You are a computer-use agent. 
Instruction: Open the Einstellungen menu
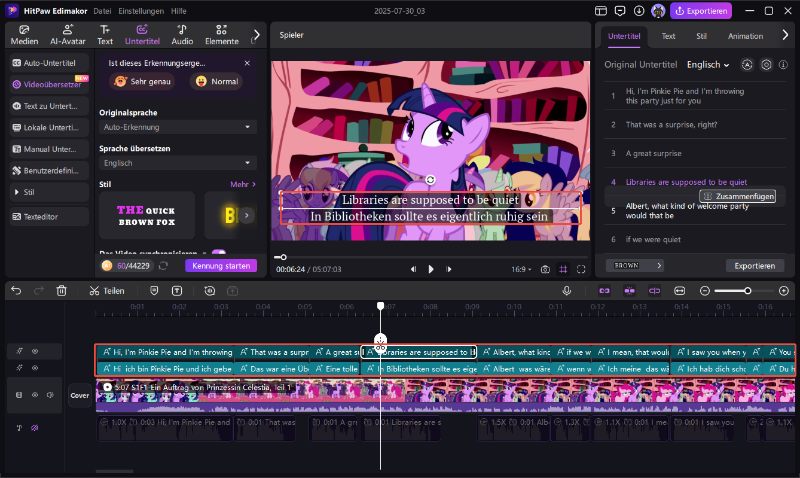[x=141, y=11]
